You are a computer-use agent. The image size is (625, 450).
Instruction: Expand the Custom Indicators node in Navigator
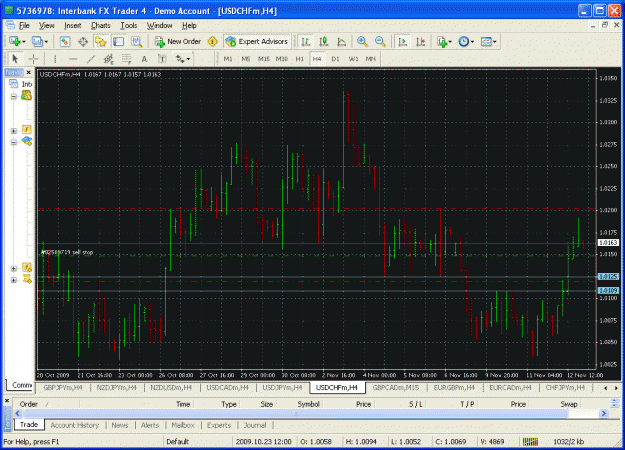(x=14, y=268)
